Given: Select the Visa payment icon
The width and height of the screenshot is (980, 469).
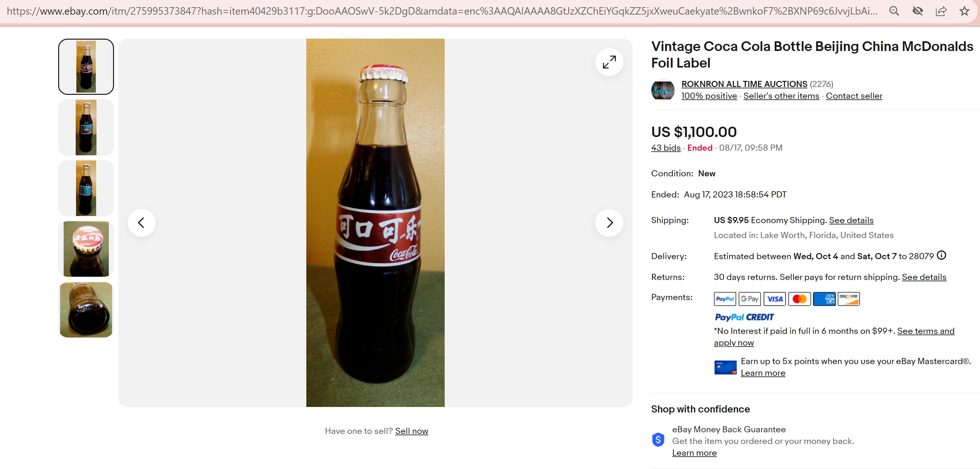Looking at the screenshot, I should [x=775, y=299].
